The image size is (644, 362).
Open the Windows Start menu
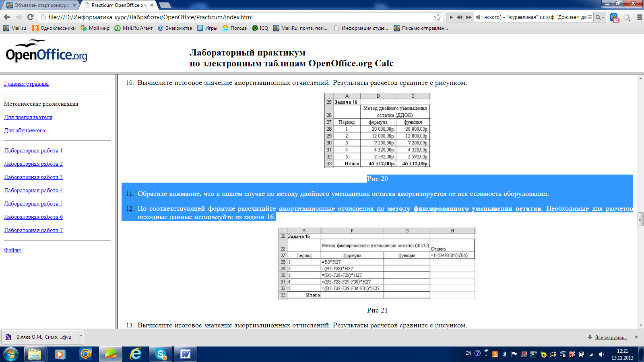[10, 354]
